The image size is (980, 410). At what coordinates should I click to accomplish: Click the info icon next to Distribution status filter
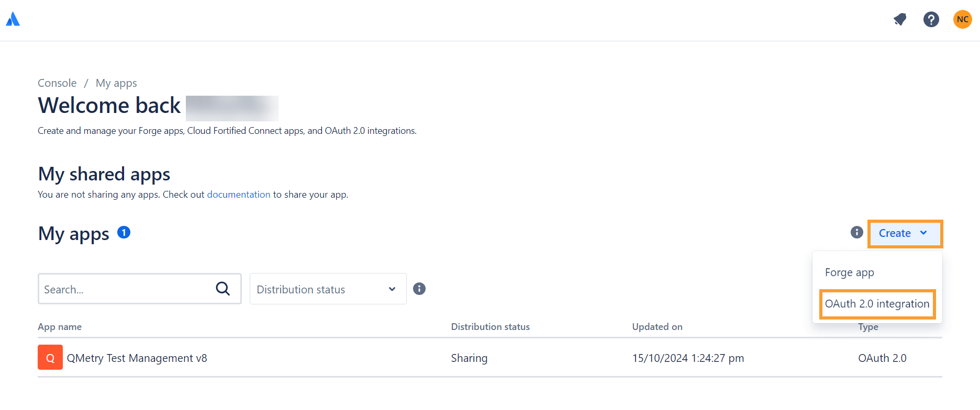pos(419,288)
